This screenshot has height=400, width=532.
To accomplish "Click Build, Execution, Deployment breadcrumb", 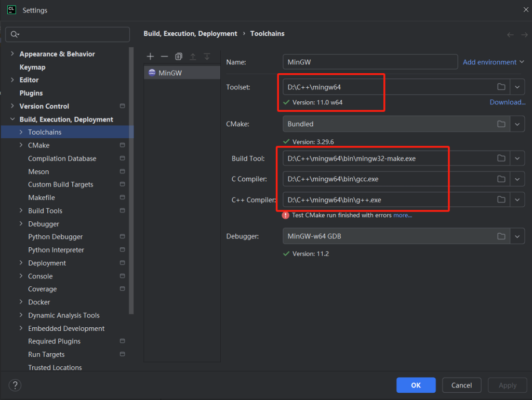I will (x=190, y=34).
